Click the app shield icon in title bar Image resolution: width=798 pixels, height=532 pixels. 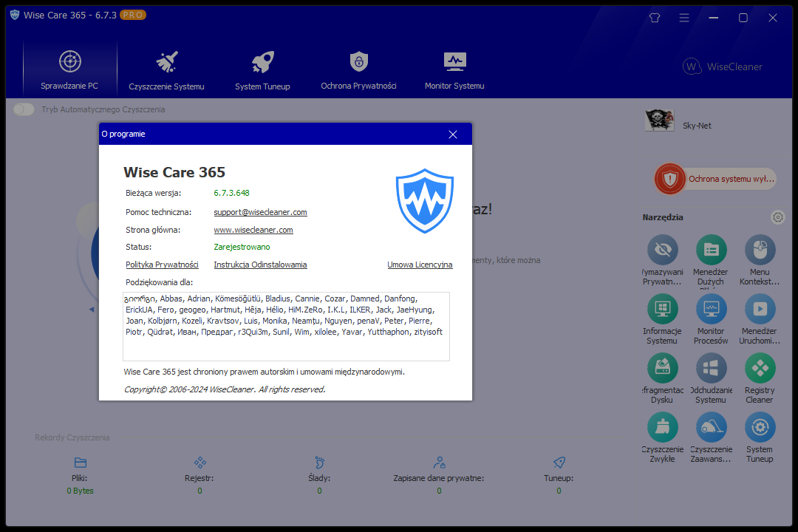[15, 16]
